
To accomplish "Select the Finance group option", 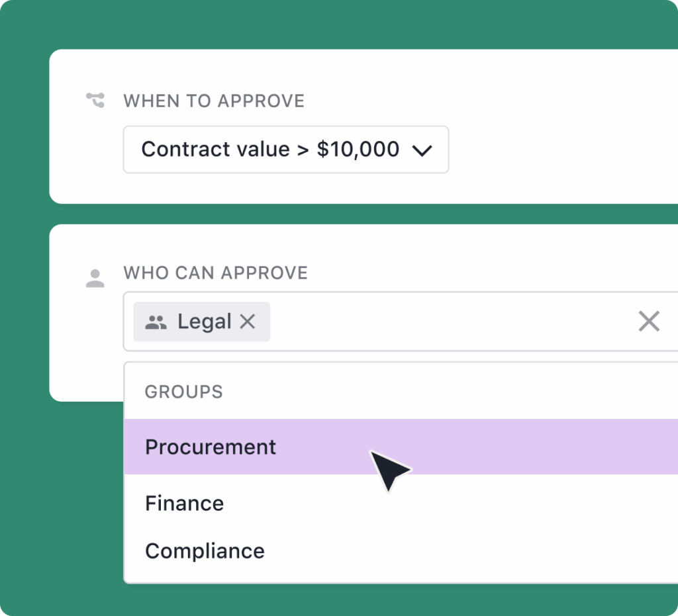I will coord(184,503).
